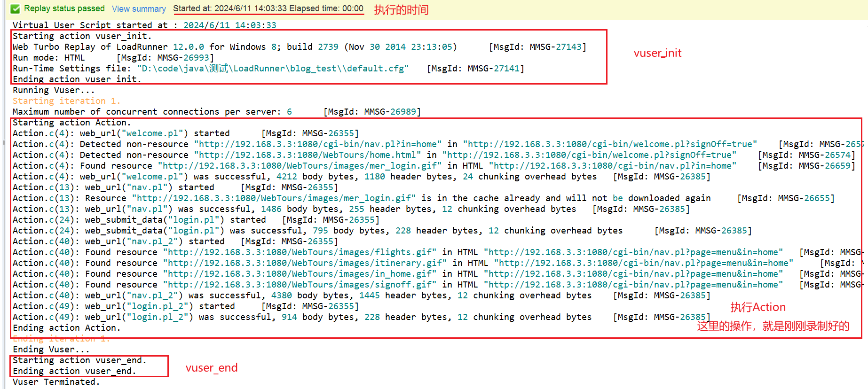Image resolution: width=868 pixels, height=389 pixels.
Task: Select the 'Ending action vuser_init.' log line
Action: [77, 79]
